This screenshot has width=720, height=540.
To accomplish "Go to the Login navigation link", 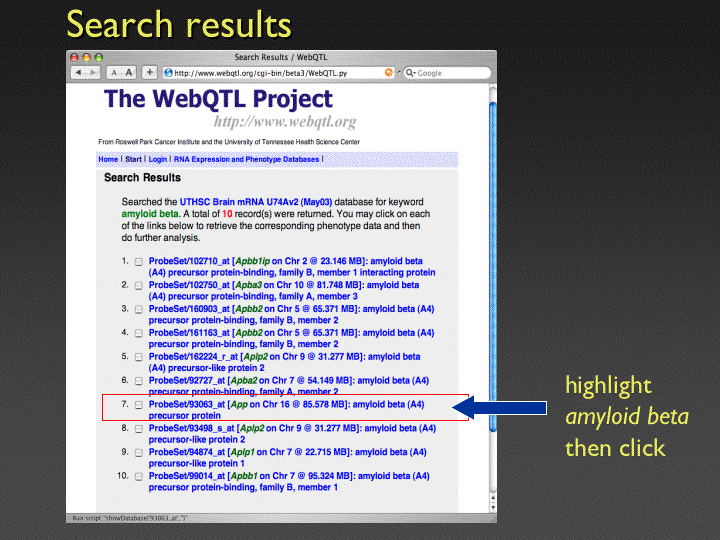I will [158, 159].
